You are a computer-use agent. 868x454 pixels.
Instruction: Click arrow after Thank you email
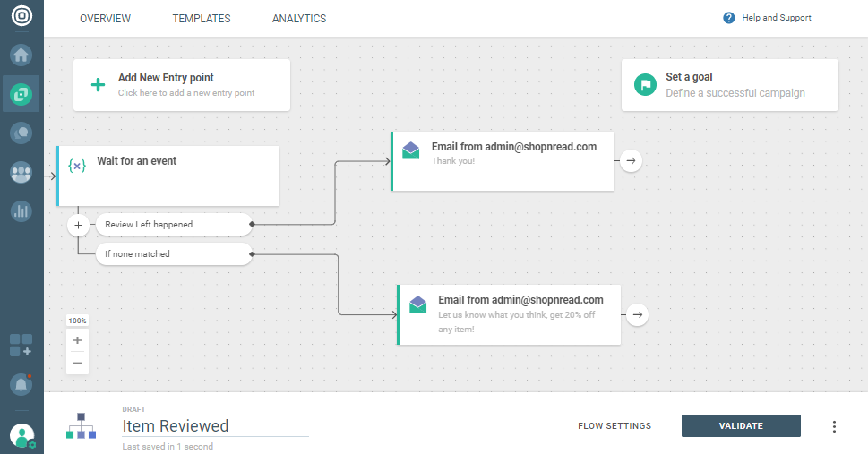point(631,160)
